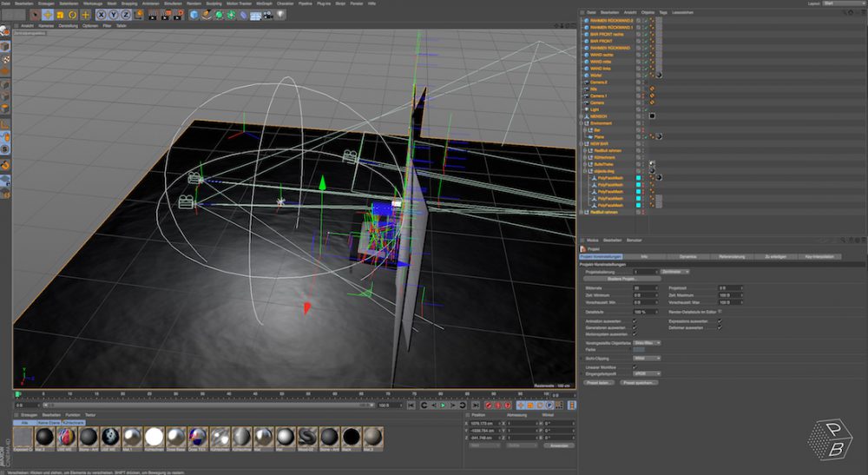Open the Charakter menu

tap(285, 3)
